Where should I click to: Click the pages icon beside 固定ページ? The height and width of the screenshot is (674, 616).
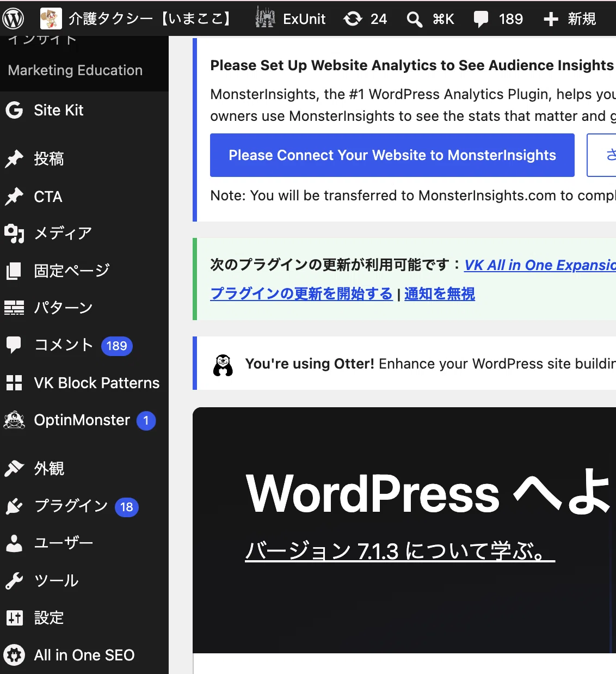tap(14, 271)
